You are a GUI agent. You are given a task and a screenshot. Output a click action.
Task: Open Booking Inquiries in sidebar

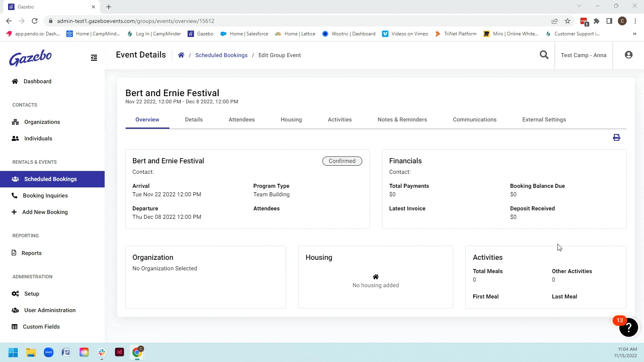point(45,195)
